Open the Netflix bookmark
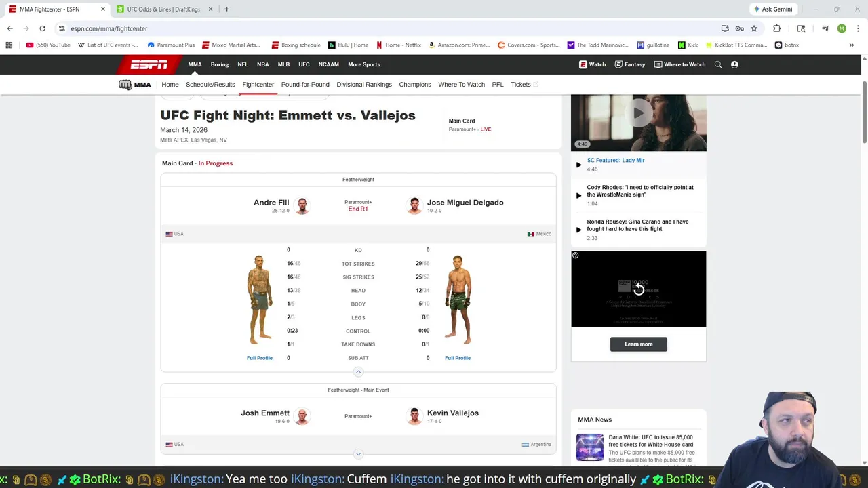This screenshot has width=868, height=488. click(399, 45)
